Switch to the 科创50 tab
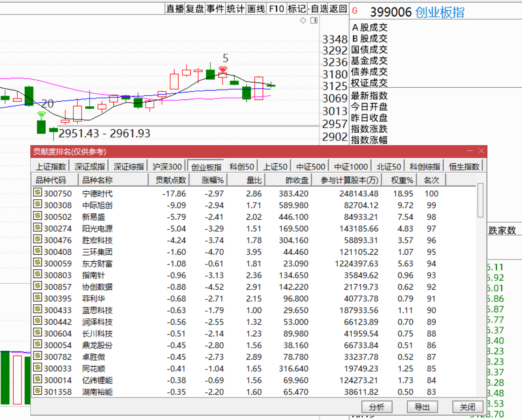The image size is (522, 420). (x=242, y=166)
